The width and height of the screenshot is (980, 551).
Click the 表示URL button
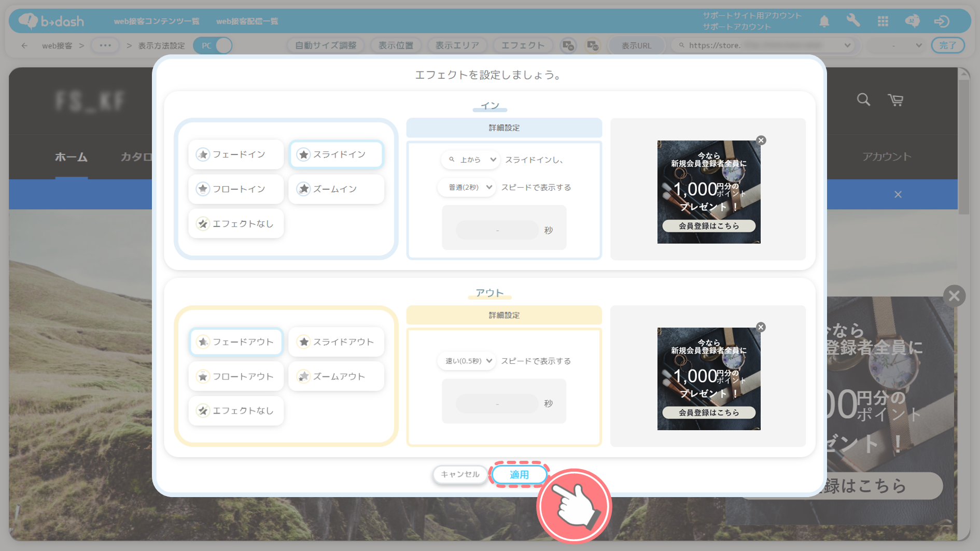[636, 46]
